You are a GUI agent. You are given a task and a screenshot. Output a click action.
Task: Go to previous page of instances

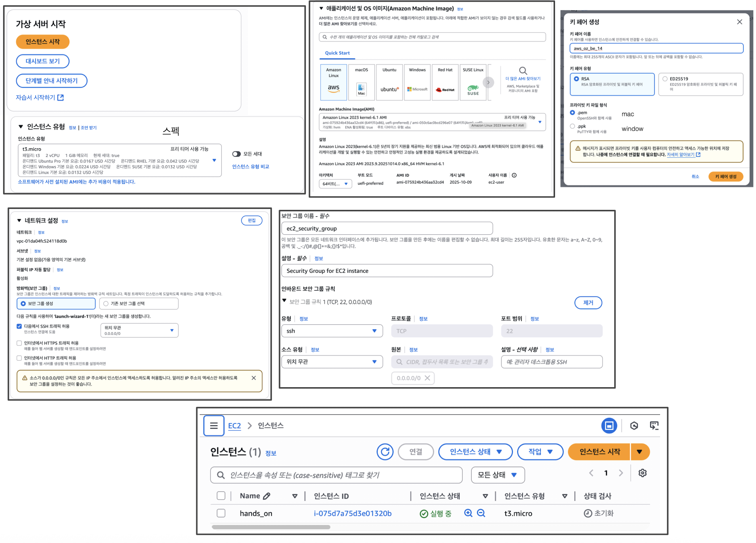pos(591,473)
